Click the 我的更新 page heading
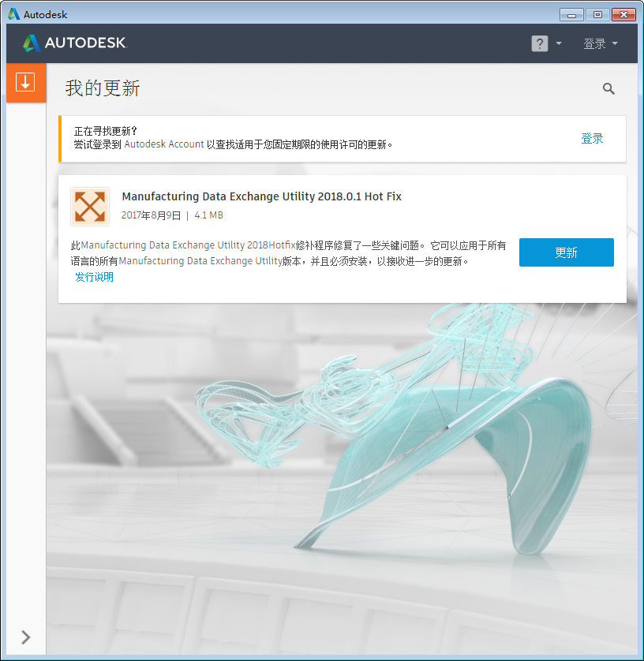 point(103,88)
